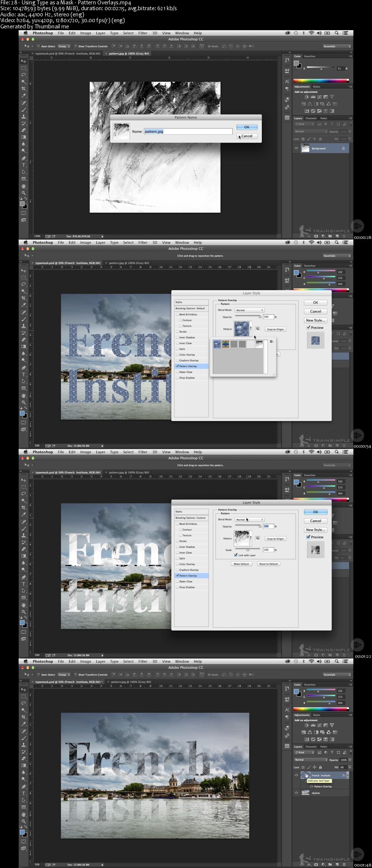
Task: Click the Brightness/Contrast adjustment icon in 00:00:28 frame
Action: click(307, 97)
